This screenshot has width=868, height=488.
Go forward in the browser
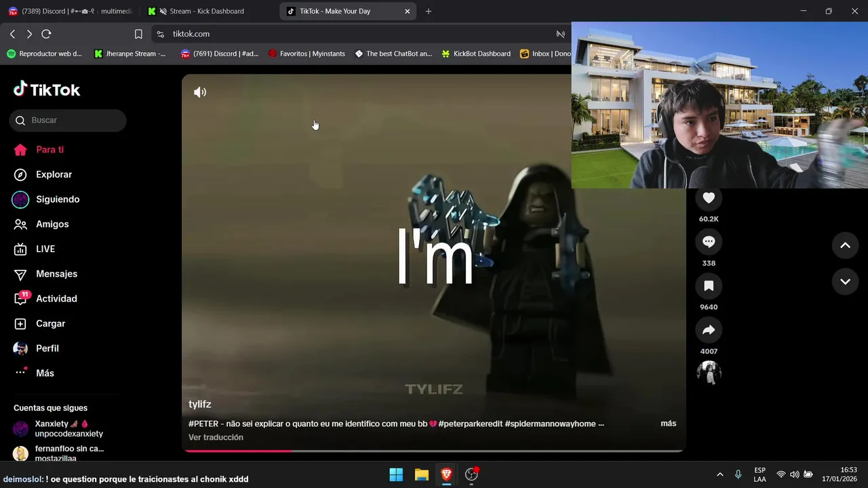[x=29, y=34]
